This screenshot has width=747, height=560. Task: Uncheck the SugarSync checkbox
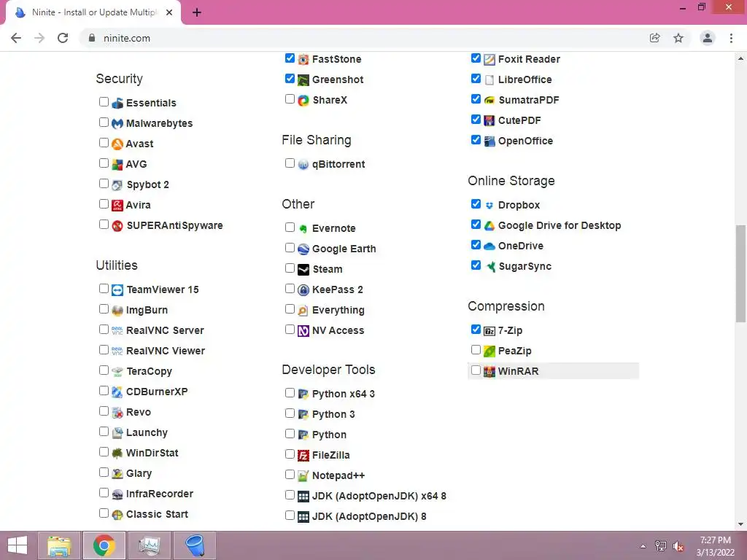476,265
